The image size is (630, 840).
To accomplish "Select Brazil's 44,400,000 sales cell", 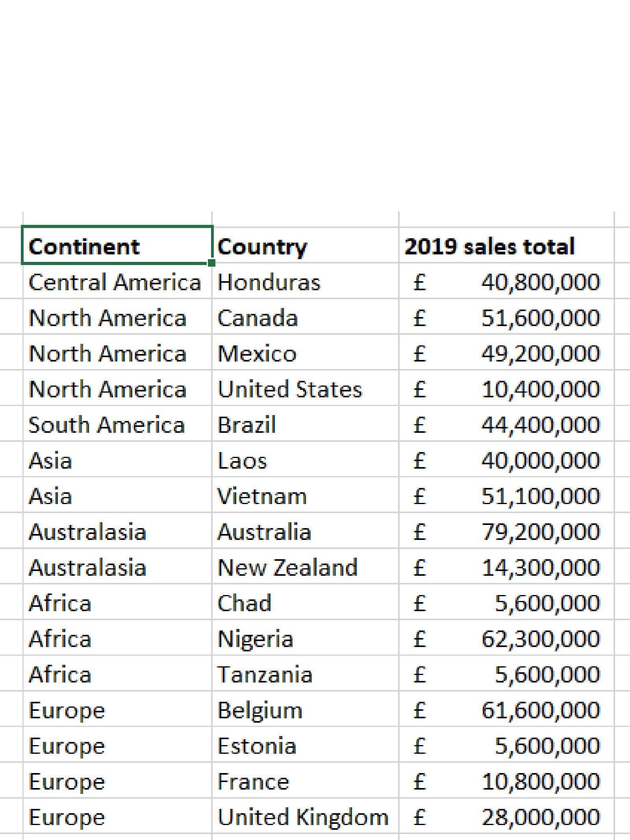I will tap(506, 425).
